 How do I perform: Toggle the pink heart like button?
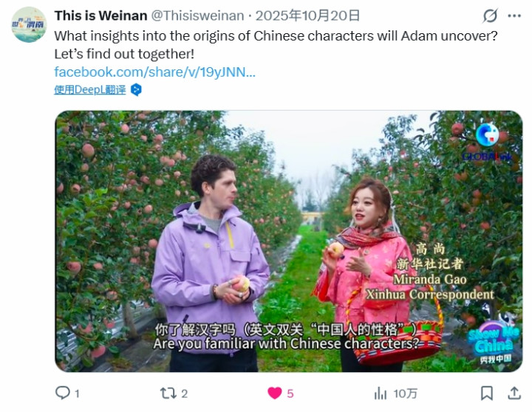[274, 394]
